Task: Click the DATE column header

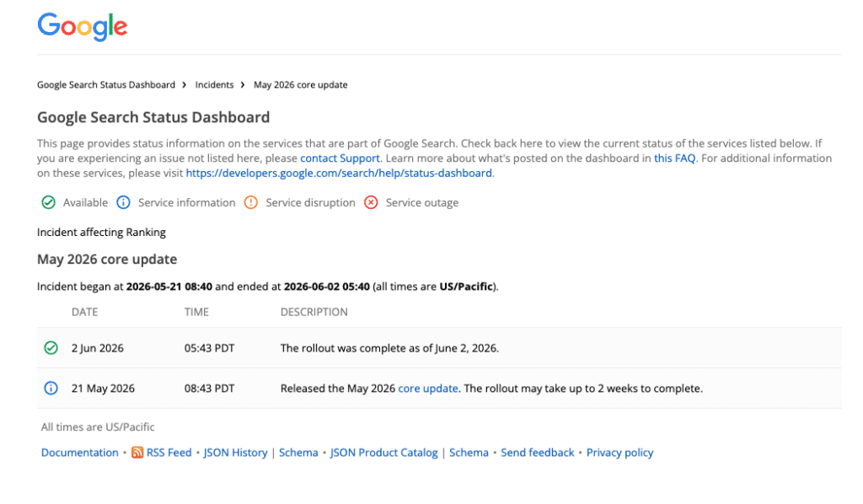Action: tap(85, 312)
